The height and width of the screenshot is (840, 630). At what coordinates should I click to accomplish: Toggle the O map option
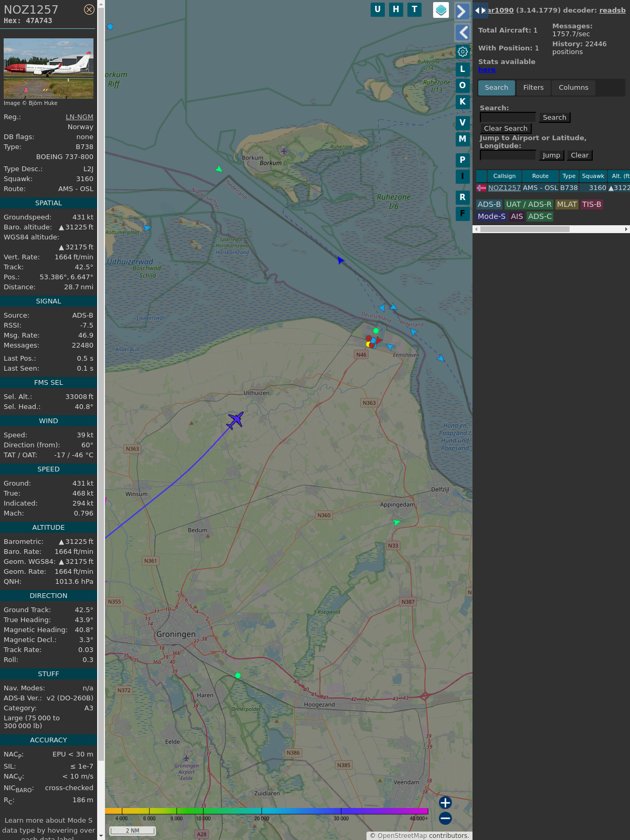point(463,86)
